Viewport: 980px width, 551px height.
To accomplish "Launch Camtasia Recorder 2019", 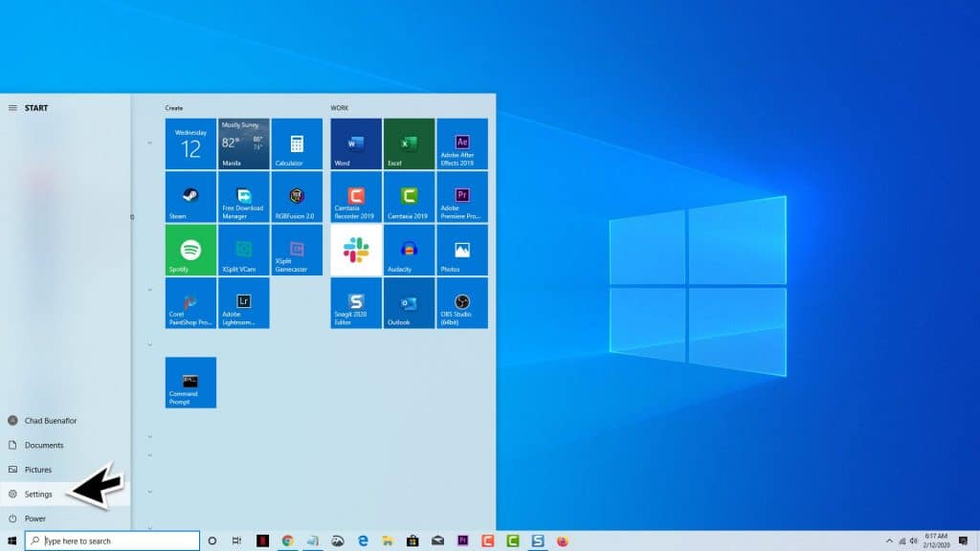I will click(355, 197).
